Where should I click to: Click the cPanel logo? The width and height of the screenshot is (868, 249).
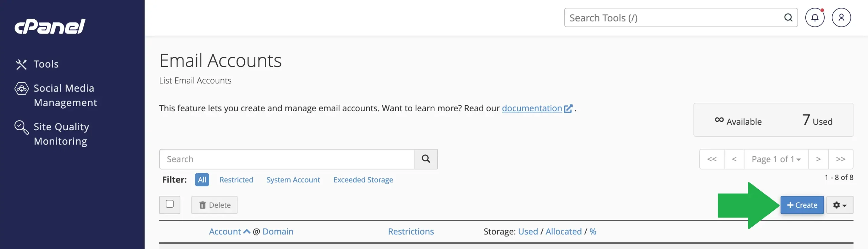click(x=50, y=26)
